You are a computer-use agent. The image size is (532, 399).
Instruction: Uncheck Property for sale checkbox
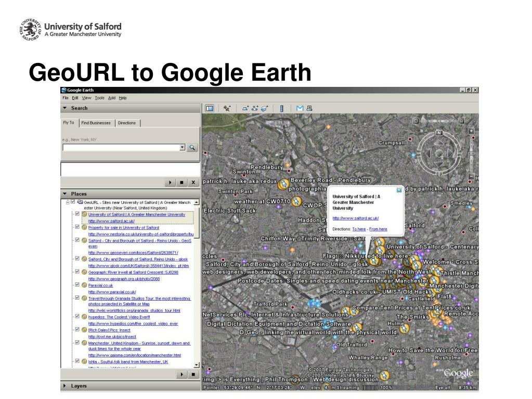point(77,227)
